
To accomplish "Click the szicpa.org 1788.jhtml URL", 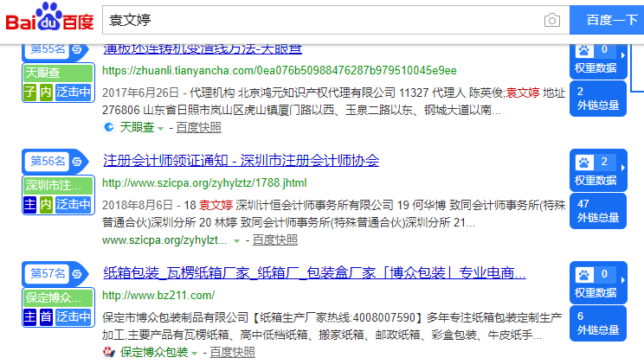I will (x=204, y=183).
